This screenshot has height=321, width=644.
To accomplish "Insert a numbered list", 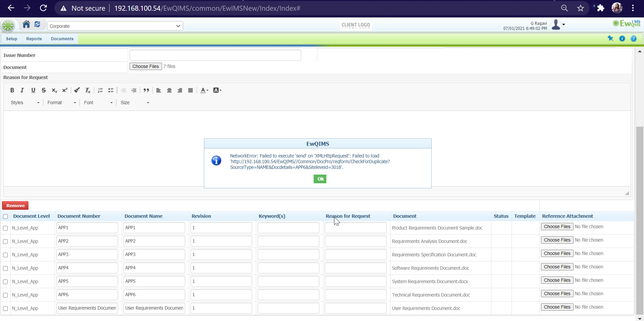I will click(x=100, y=90).
